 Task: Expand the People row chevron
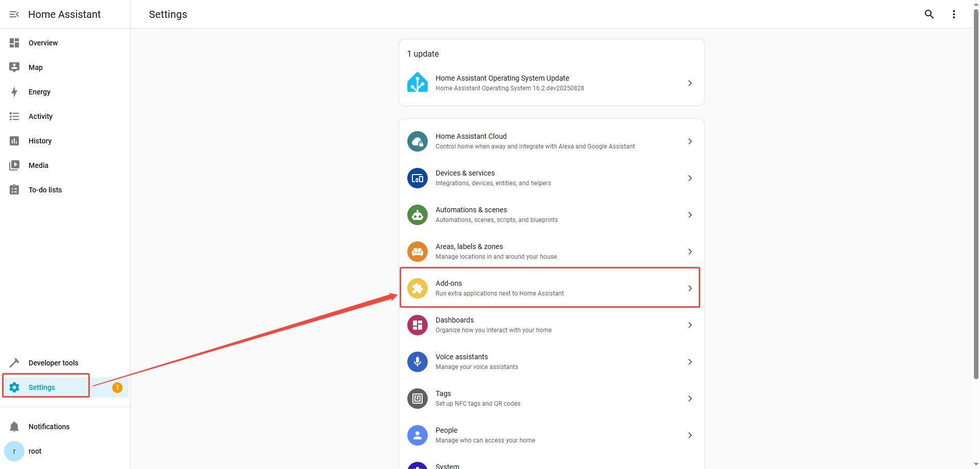tap(690, 435)
